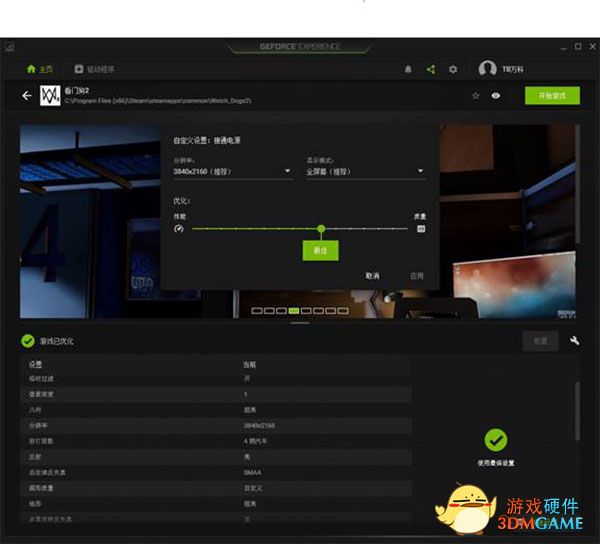Click the performance gauge icon beside slider
600x544 pixels.
click(x=179, y=229)
